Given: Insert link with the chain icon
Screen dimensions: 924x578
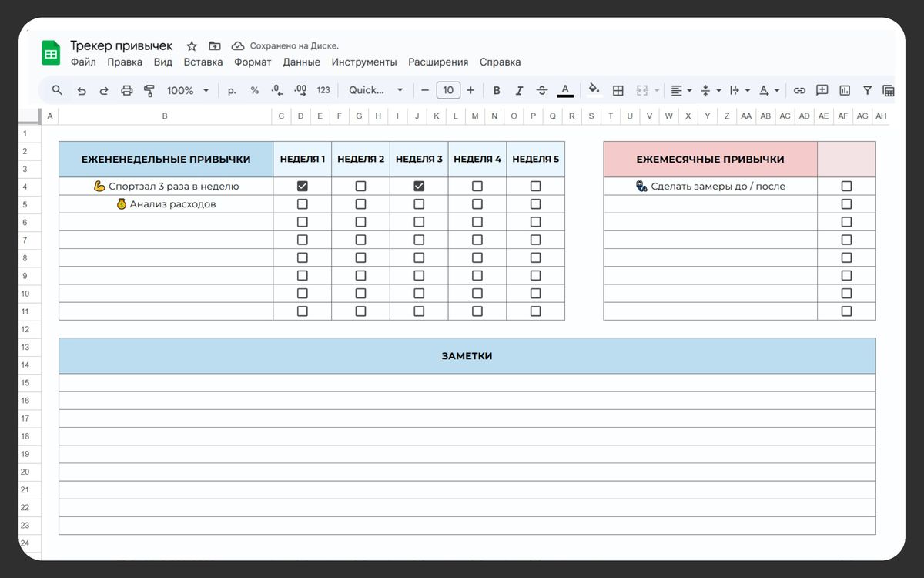Looking at the screenshot, I should (799, 91).
